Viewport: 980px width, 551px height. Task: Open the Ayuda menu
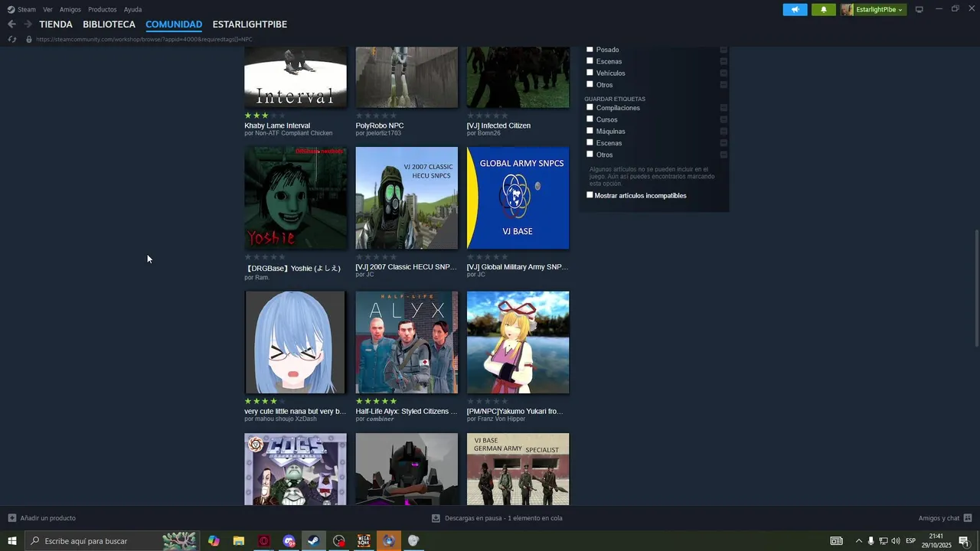(132, 9)
